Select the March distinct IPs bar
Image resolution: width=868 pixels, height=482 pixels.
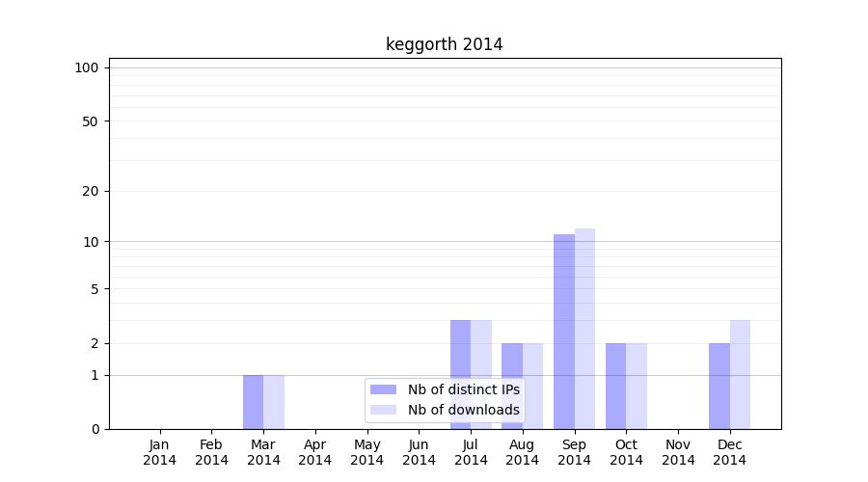point(253,402)
